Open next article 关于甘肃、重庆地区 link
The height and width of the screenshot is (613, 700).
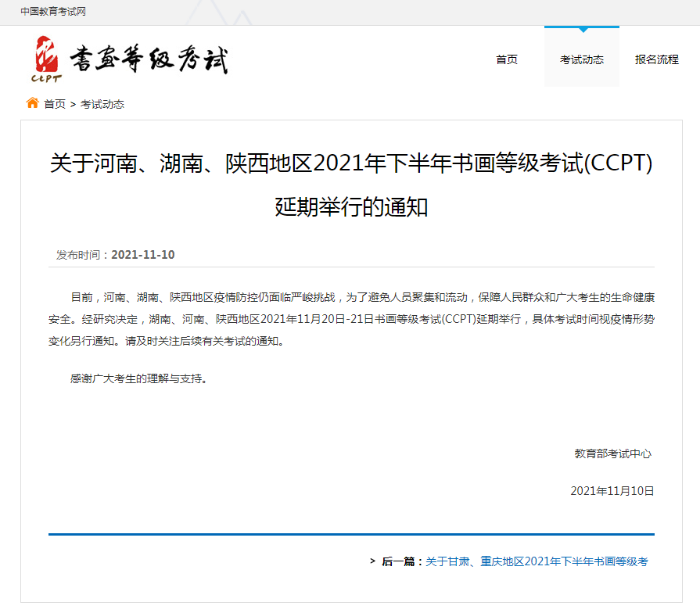pos(537,561)
